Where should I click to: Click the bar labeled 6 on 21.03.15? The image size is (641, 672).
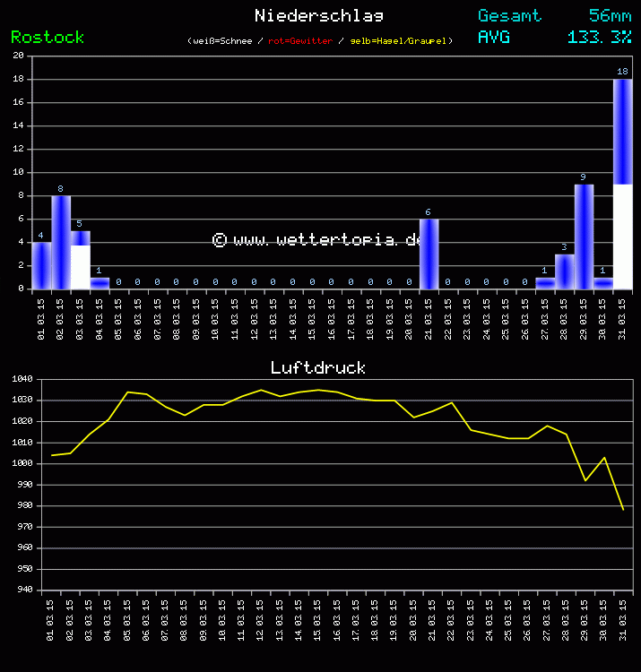(x=429, y=254)
